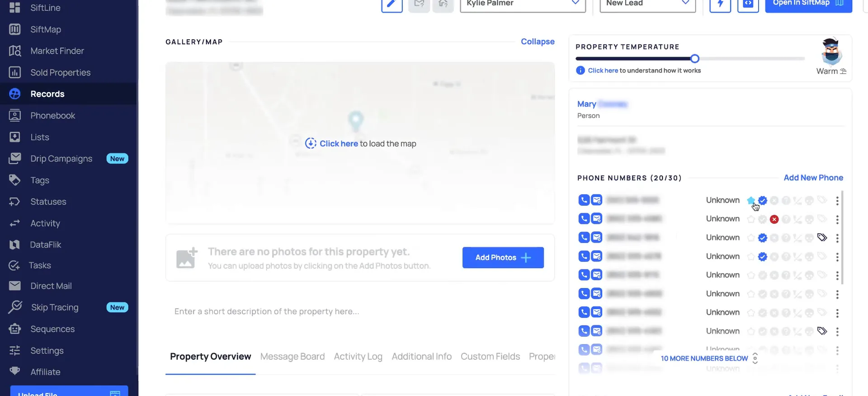Open the Phonebook page
This screenshot has width=868, height=396.
tap(52, 115)
